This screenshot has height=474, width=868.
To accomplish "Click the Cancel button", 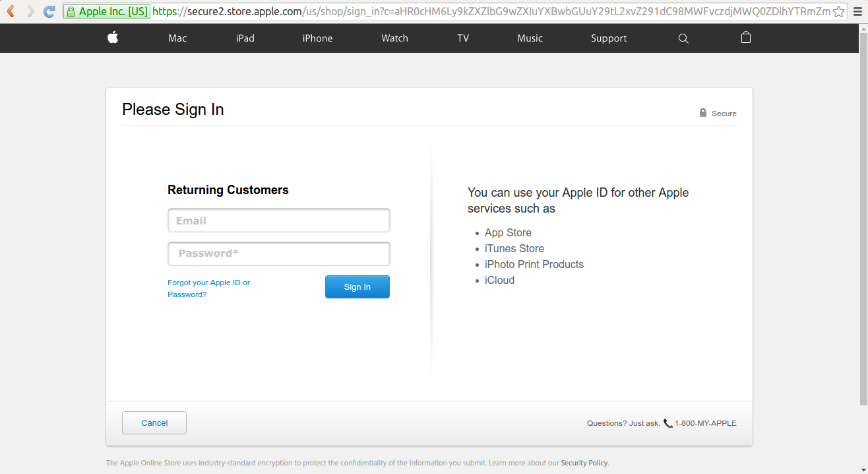I will tap(154, 423).
